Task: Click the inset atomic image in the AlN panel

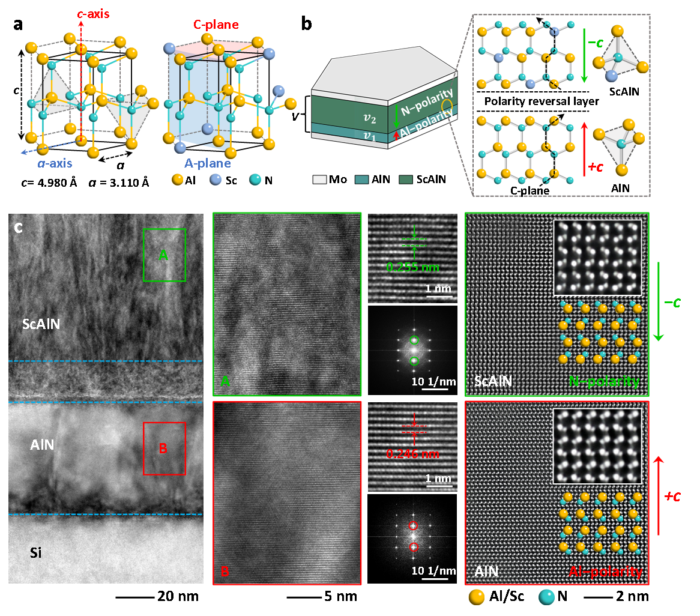Action: coord(597,446)
